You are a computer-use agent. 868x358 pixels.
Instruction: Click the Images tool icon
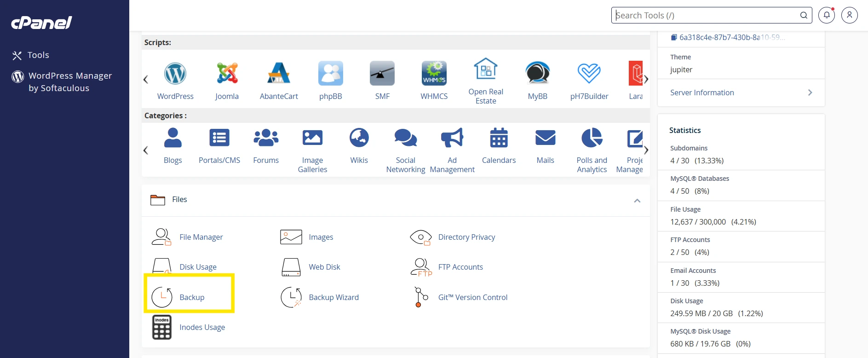pyautogui.click(x=291, y=237)
